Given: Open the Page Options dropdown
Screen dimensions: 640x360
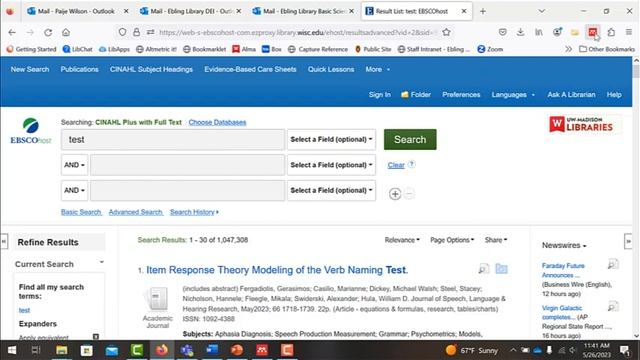Looking at the screenshot, I should click(452, 240).
